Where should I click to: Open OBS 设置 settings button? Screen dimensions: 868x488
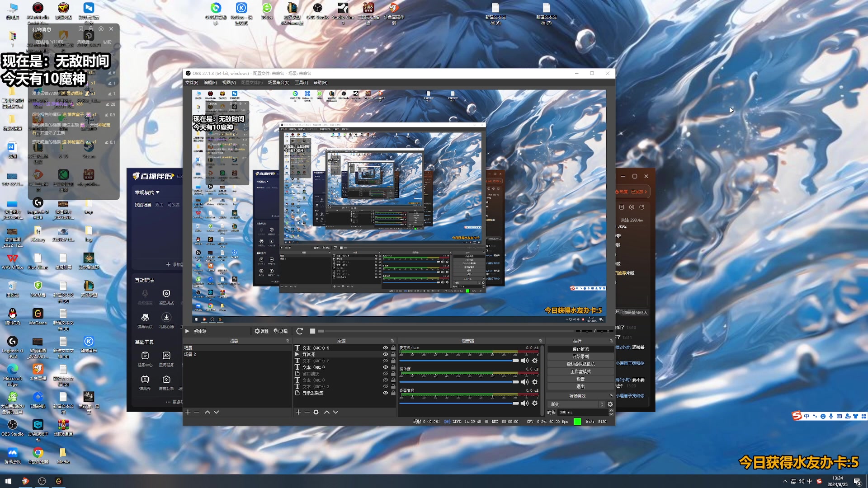pyautogui.click(x=580, y=379)
